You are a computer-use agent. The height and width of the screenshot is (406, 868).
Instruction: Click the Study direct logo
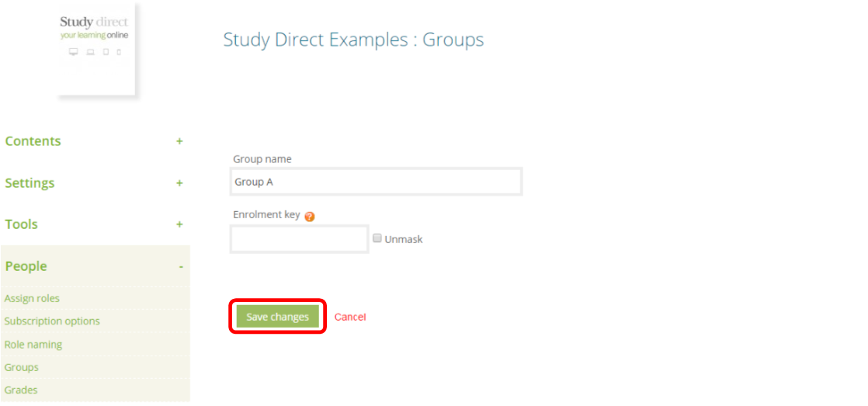(95, 49)
